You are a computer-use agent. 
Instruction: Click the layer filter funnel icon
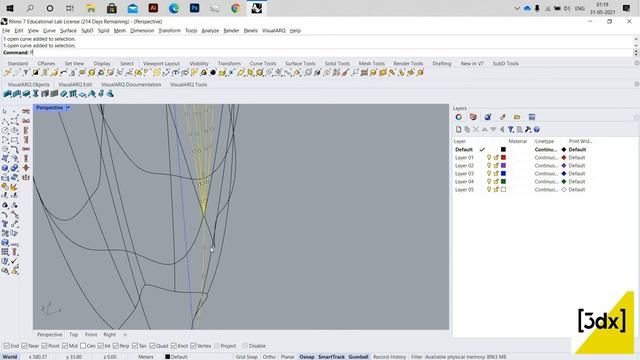coord(511,129)
